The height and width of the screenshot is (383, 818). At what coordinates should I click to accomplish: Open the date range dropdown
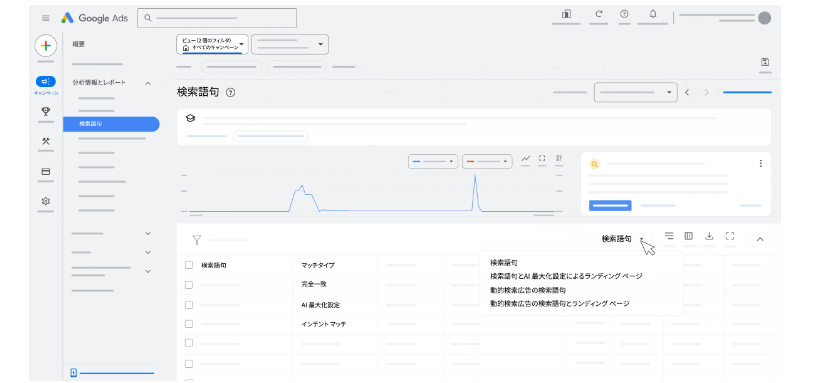point(635,92)
